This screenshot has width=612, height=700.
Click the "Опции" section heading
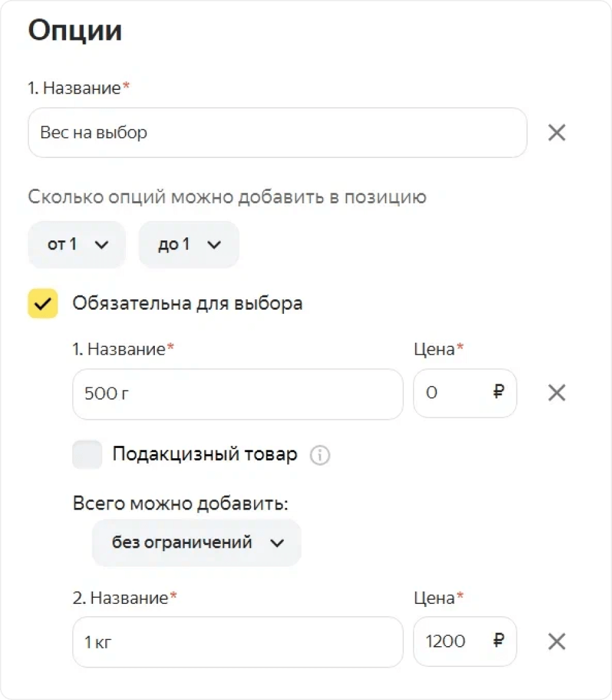[75, 31]
